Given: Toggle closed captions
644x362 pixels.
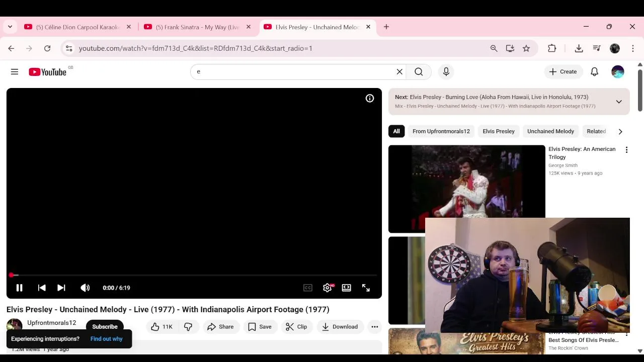Looking at the screenshot, I should (308, 288).
